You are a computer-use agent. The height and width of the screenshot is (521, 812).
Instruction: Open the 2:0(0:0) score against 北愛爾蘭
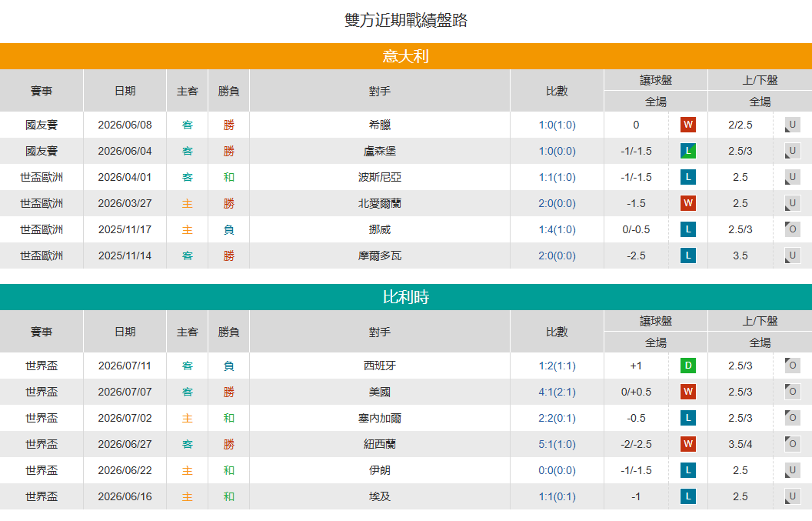(557, 203)
